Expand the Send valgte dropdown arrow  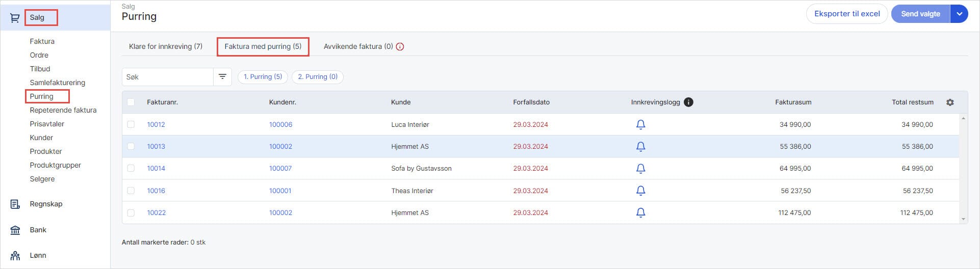tap(959, 14)
